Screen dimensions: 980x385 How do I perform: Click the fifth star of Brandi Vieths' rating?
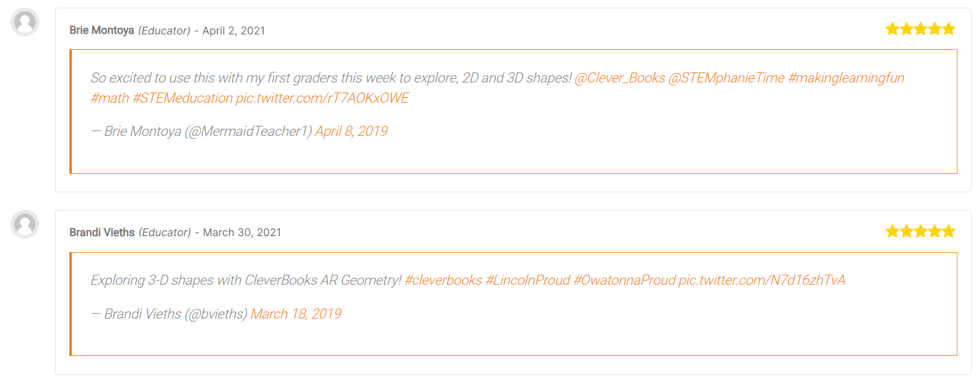[x=949, y=231]
